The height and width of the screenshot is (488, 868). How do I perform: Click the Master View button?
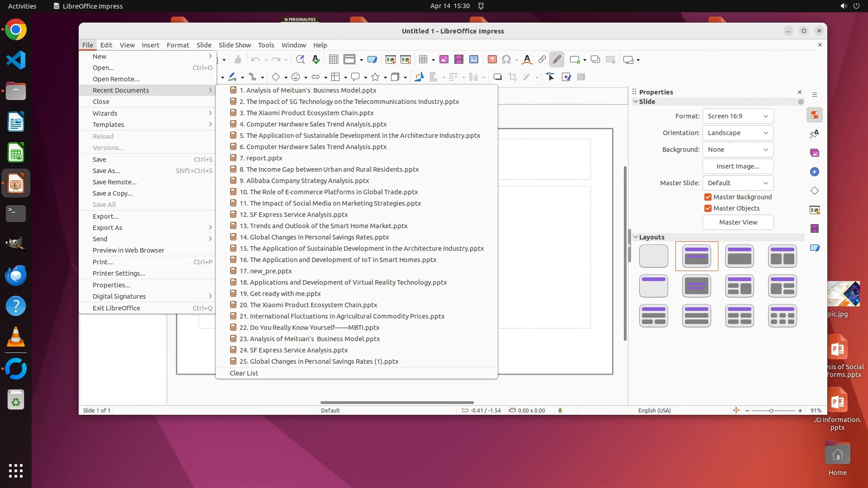[738, 222]
